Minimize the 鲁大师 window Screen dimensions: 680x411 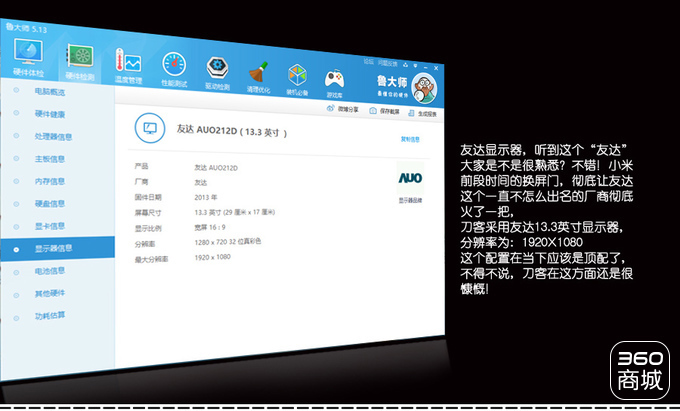[x=426, y=67]
